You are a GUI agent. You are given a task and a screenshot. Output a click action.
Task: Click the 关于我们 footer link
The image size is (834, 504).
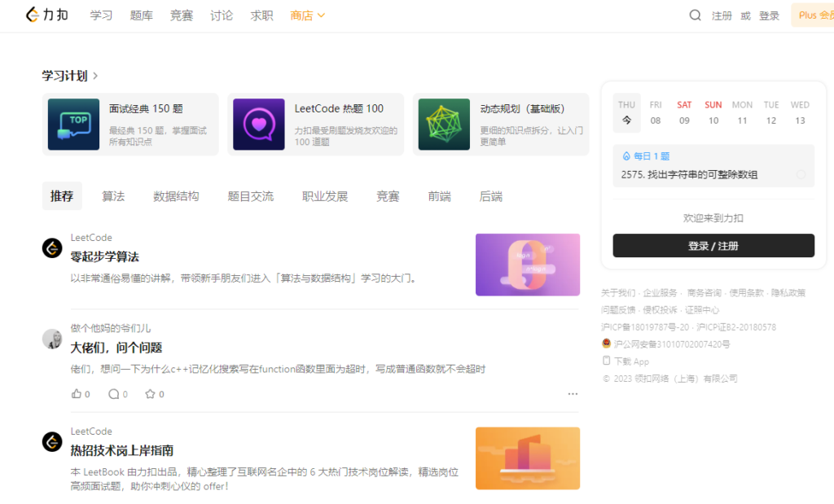point(618,293)
